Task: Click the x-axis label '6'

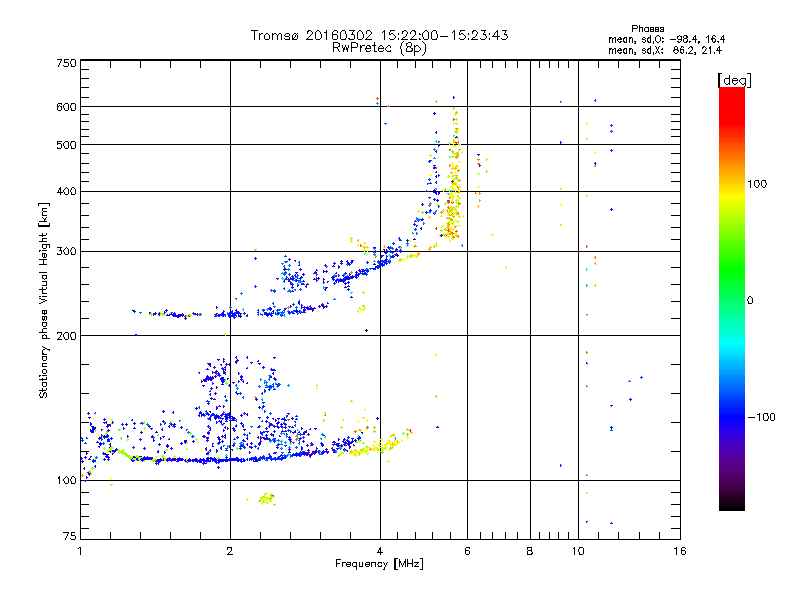Action: pos(467,551)
